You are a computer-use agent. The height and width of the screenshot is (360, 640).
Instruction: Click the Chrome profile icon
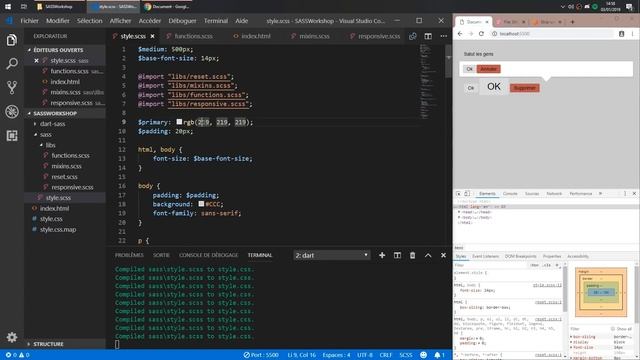[x=622, y=34]
